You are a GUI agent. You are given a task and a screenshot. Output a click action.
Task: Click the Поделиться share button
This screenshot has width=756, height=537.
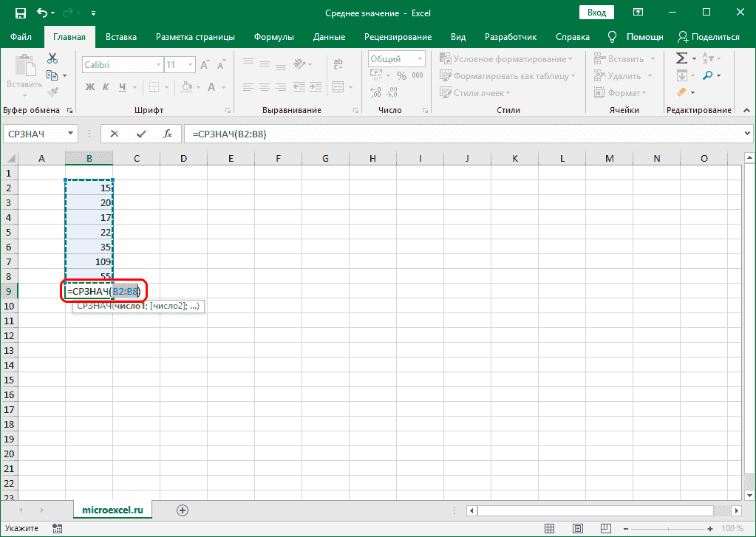708,37
